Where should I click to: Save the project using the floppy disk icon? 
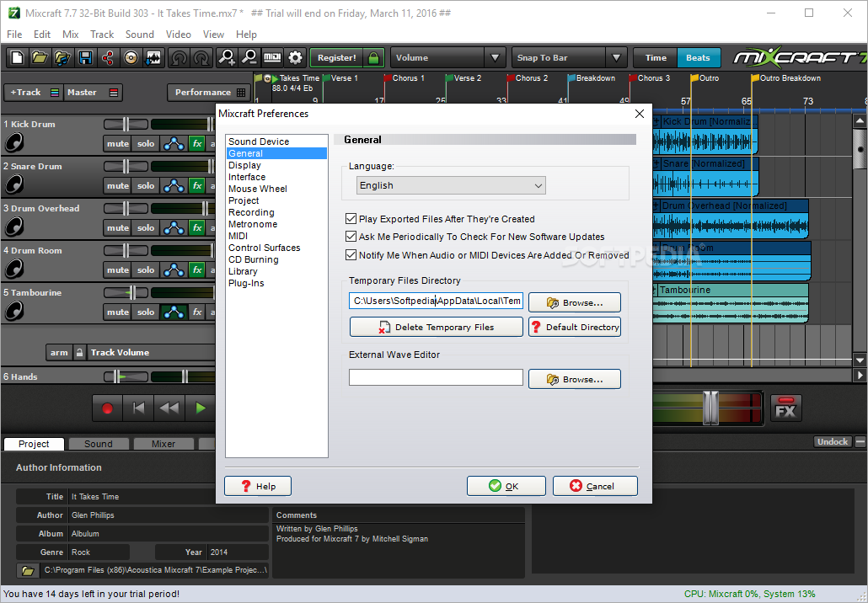[x=85, y=57]
